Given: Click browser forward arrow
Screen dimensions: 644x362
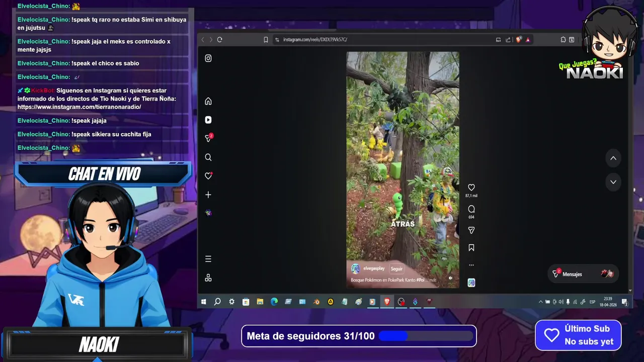Looking at the screenshot, I should click(x=211, y=40).
